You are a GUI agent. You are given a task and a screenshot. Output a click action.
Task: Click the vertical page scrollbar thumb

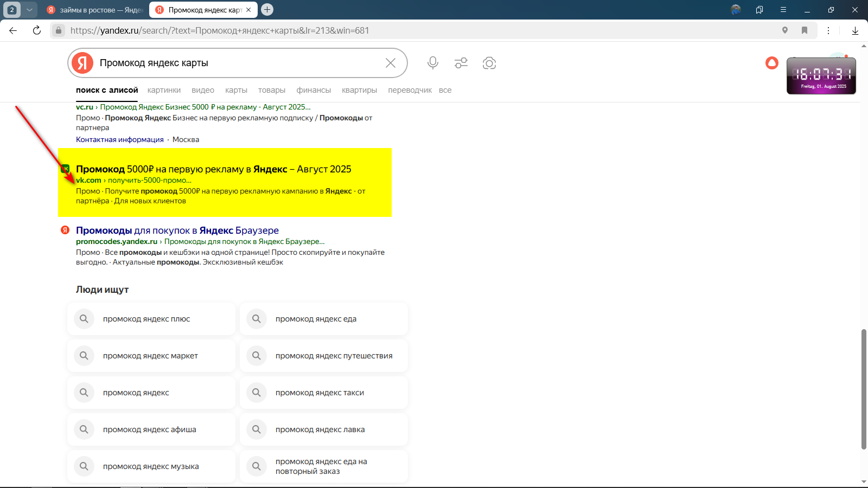coord(864,389)
